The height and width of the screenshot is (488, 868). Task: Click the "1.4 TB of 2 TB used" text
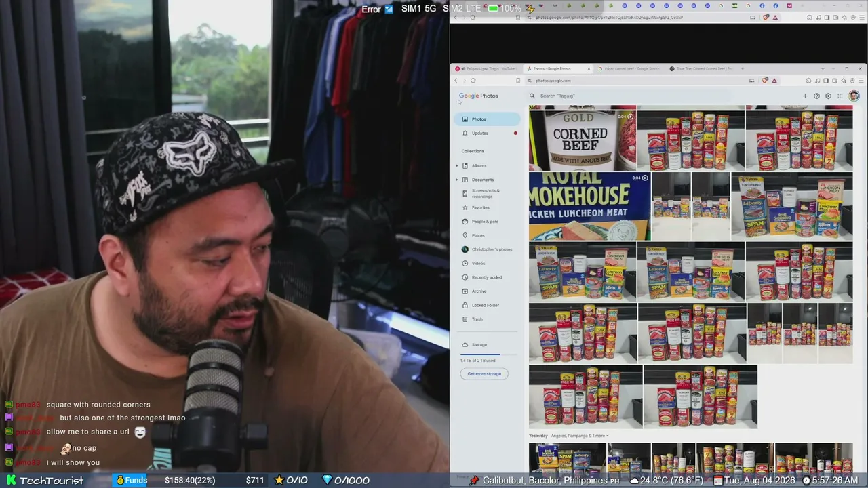478,361
